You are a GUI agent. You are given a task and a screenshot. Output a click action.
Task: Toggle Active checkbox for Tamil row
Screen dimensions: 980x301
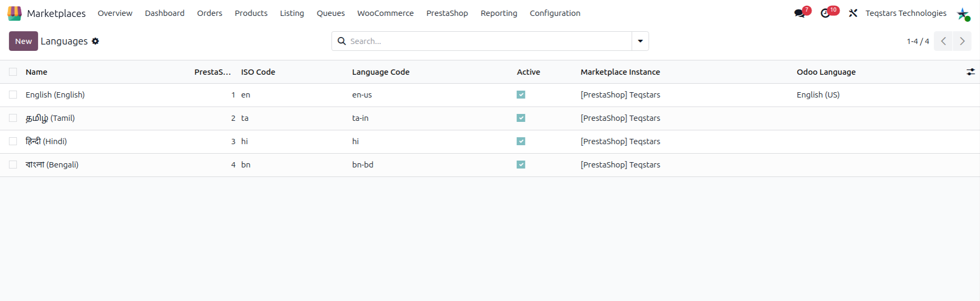tap(521, 118)
